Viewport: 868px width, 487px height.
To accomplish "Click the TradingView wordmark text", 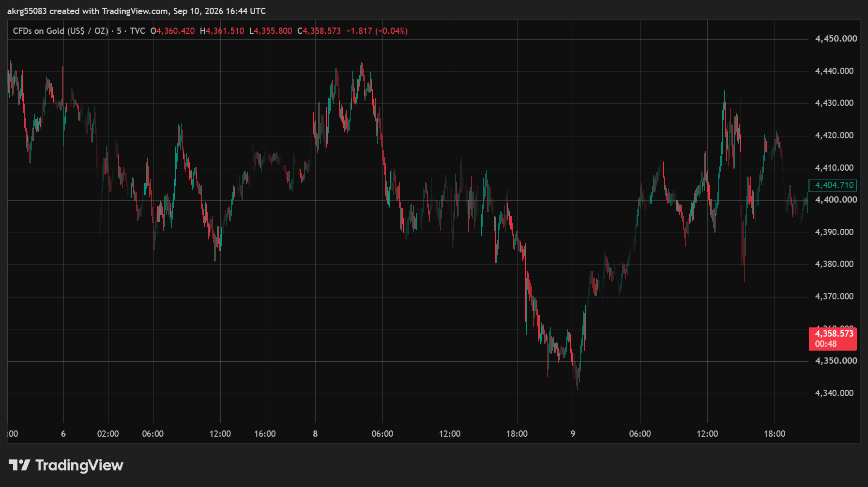I will click(x=79, y=465).
